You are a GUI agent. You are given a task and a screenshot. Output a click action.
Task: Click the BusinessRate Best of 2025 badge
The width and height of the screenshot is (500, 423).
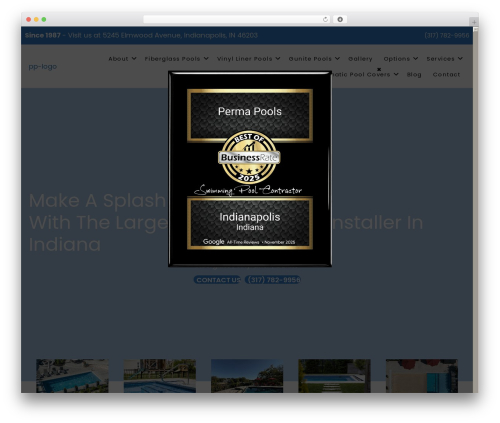point(249,157)
